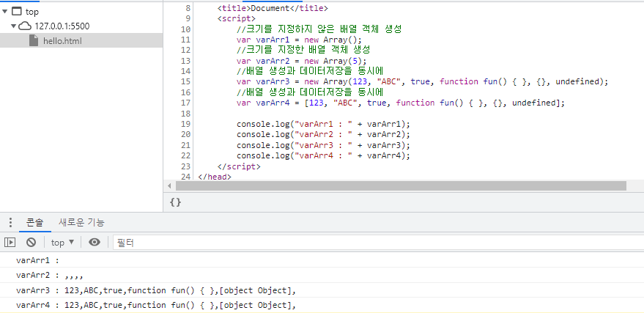Click the horizontal scrollbar in the code editor
The width and height of the screenshot is (644, 313).
[x=401, y=186]
